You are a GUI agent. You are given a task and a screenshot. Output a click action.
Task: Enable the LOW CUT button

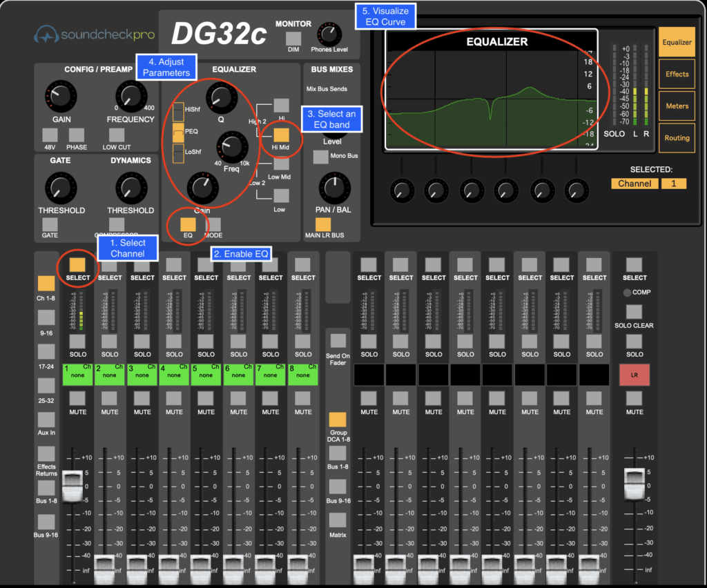pyautogui.click(x=117, y=135)
